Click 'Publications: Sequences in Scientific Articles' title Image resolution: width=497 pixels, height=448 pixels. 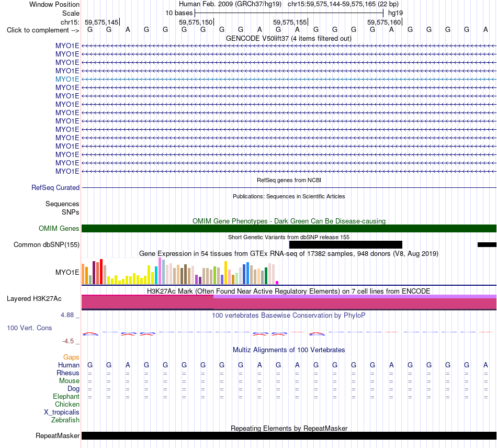[289, 196]
